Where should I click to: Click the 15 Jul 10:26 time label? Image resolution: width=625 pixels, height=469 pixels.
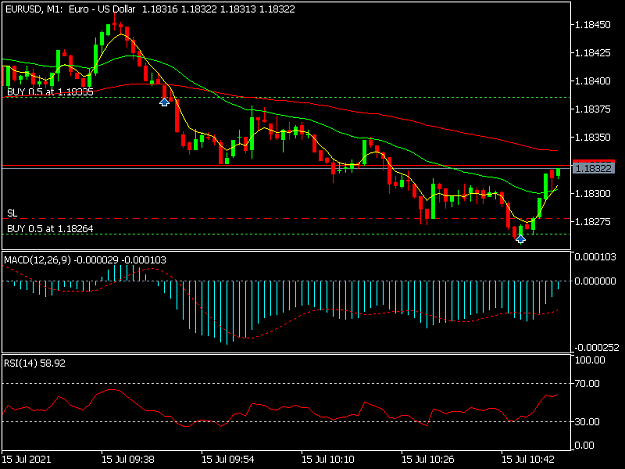pos(428,459)
